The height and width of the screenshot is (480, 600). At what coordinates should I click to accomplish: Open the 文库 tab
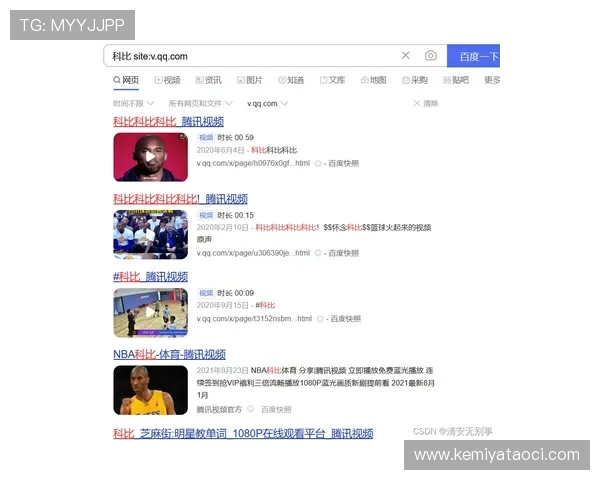point(332,80)
